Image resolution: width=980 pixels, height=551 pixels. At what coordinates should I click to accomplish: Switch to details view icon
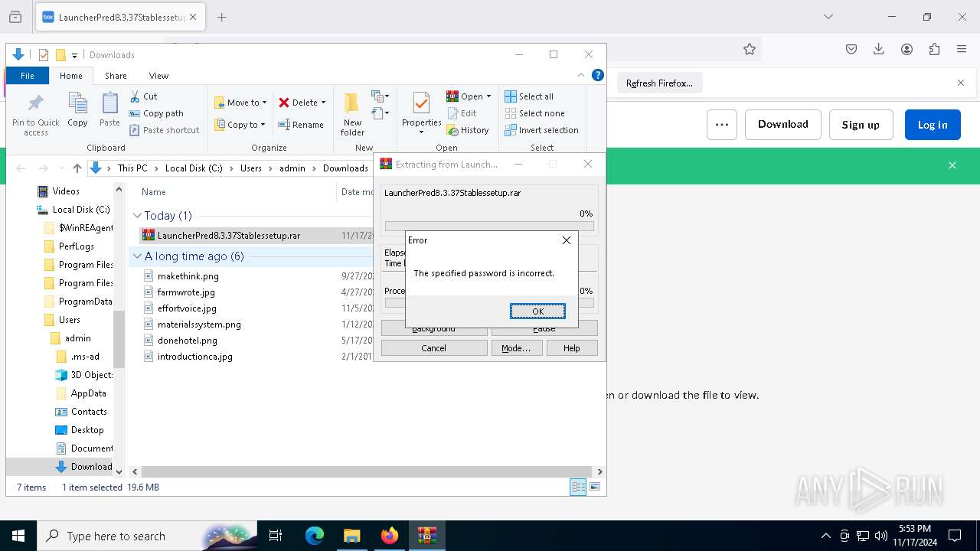click(x=578, y=487)
